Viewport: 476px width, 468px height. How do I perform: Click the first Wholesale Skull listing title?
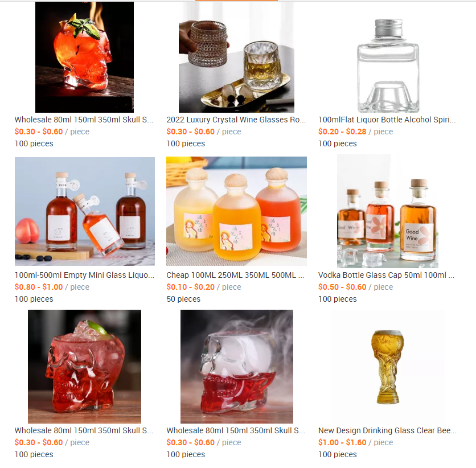pos(84,120)
